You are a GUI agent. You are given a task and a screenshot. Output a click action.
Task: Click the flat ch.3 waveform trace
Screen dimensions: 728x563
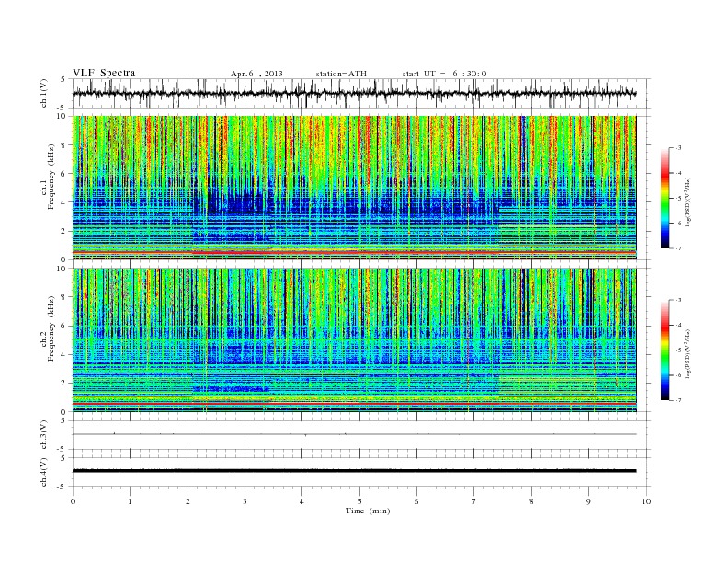354,434
